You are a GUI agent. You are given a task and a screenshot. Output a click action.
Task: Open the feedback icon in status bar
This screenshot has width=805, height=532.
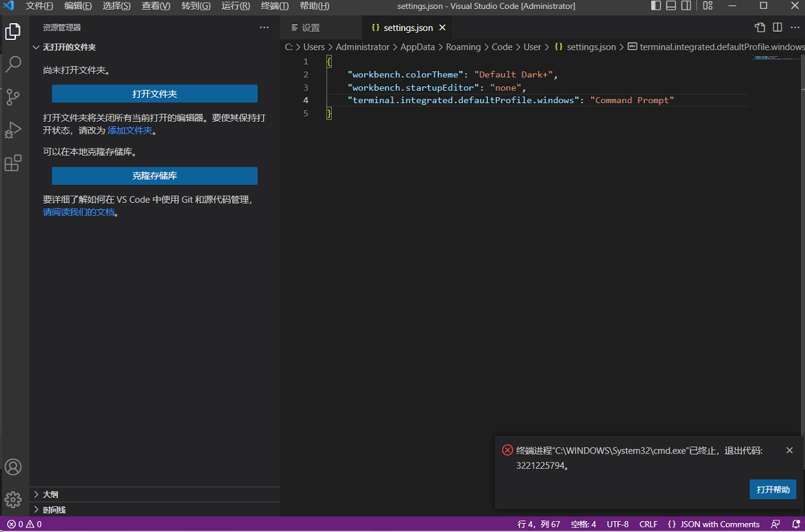click(775, 524)
